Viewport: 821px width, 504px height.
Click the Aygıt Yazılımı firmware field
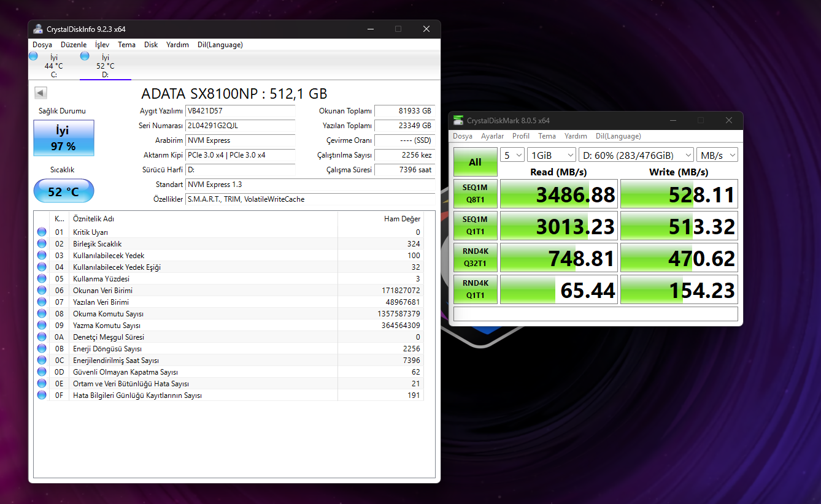[x=240, y=111]
